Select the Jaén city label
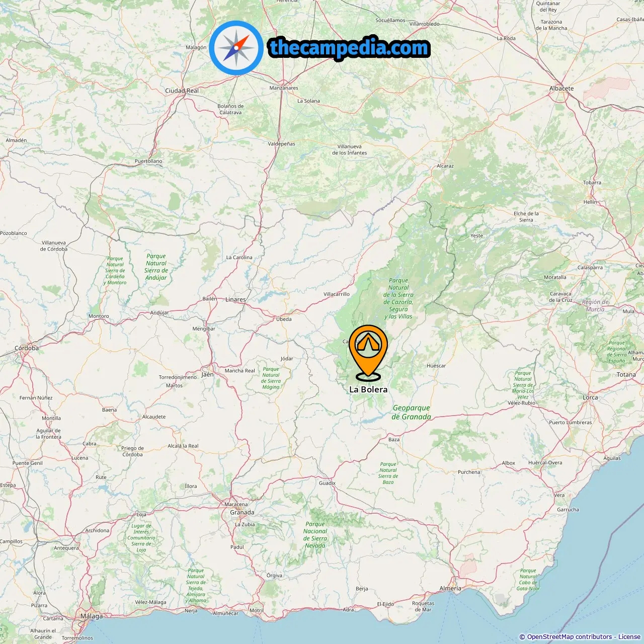This screenshot has height=644, width=644. (x=208, y=375)
